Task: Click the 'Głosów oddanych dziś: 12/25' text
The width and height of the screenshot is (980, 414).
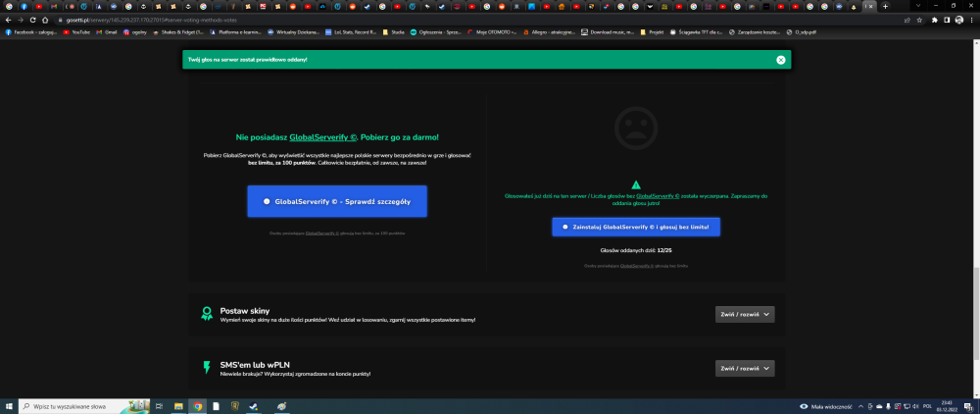Action: [x=636, y=250]
